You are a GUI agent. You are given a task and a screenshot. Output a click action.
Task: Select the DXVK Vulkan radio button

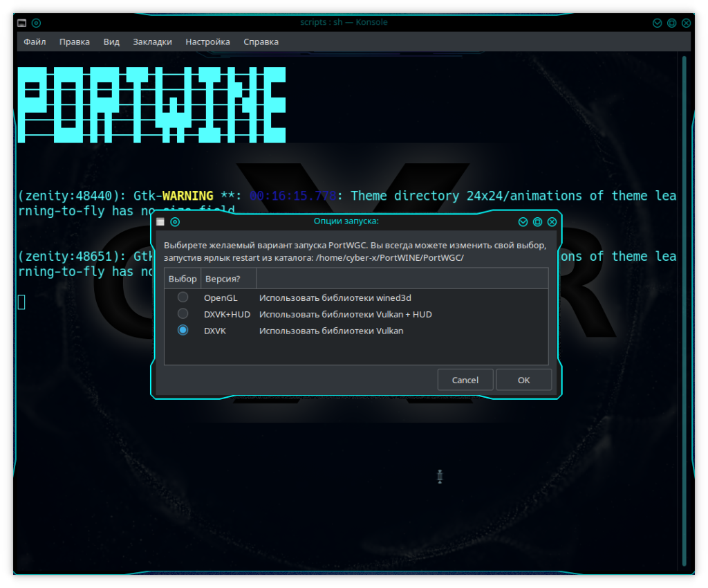183,331
